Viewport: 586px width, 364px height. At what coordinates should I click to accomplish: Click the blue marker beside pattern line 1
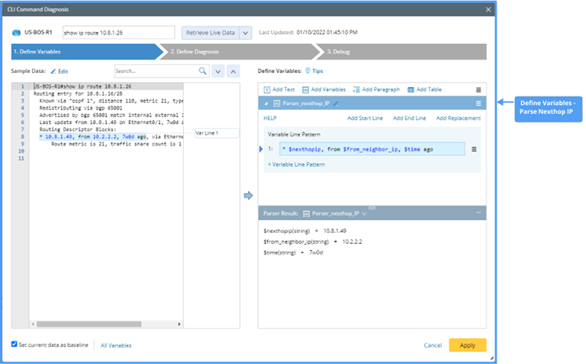(261, 149)
